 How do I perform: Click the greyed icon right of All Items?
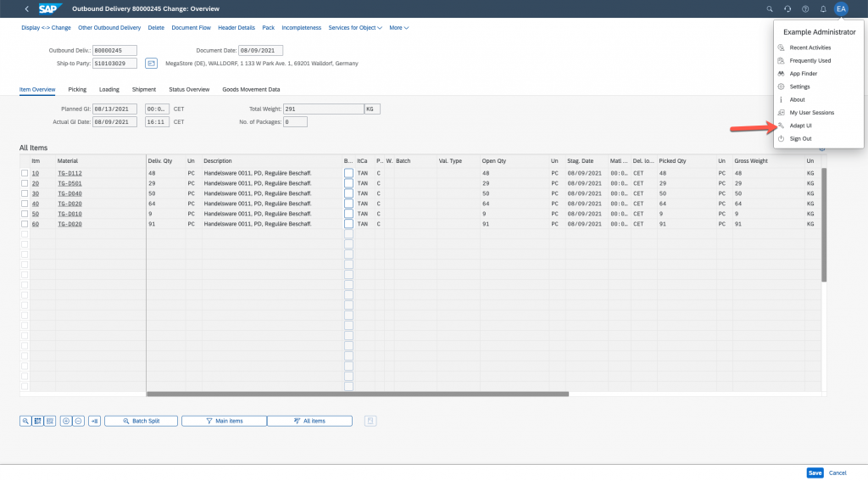click(370, 421)
